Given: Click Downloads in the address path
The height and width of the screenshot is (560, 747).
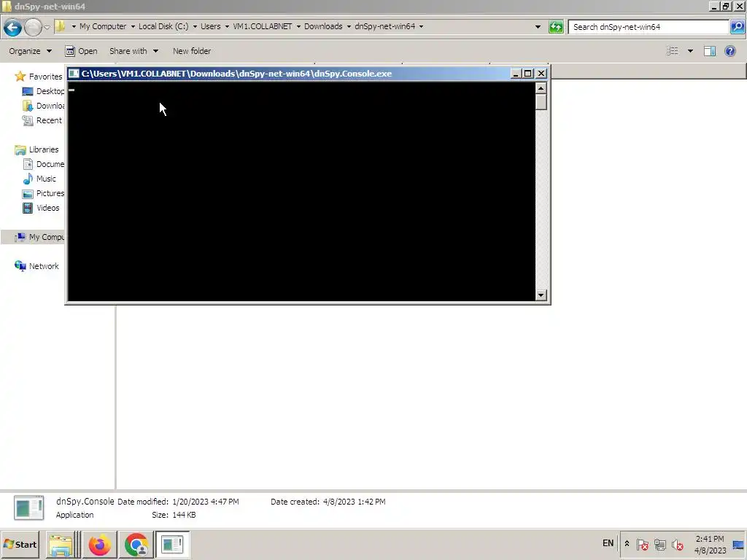Looking at the screenshot, I should click(323, 27).
